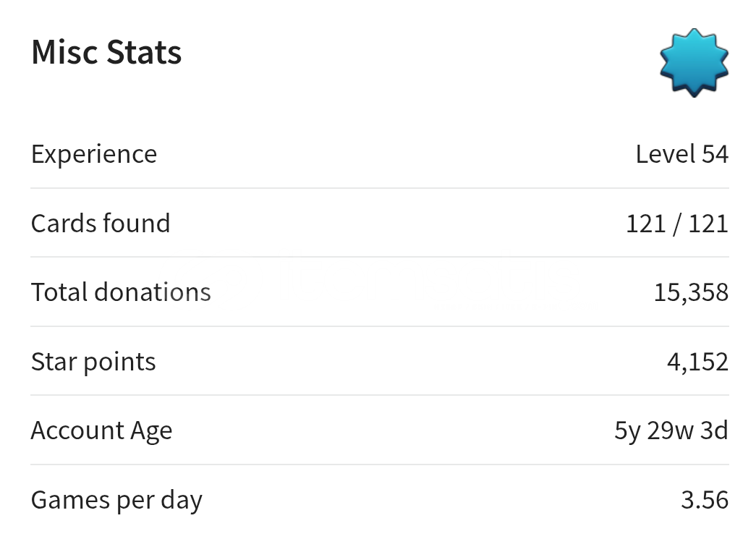Screen dimensions: 756x560
Task: Click the Games per day label
Action: pyautogui.click(x=116, y=500)
